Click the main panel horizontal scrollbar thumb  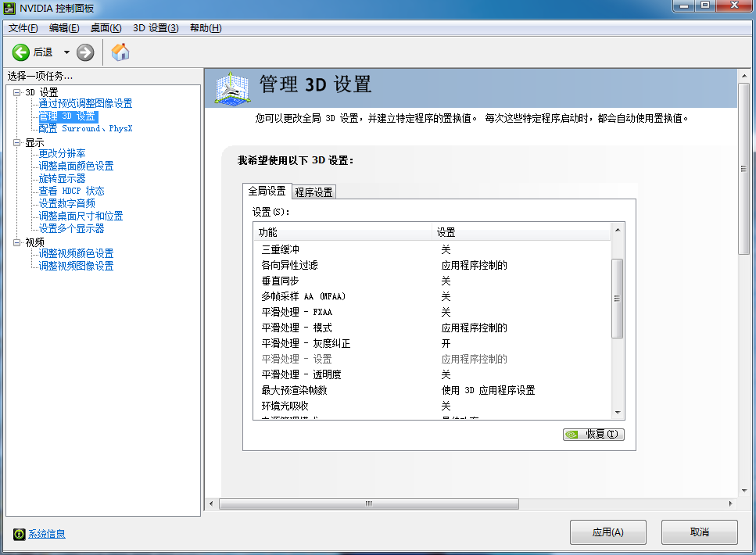[369, 503]
